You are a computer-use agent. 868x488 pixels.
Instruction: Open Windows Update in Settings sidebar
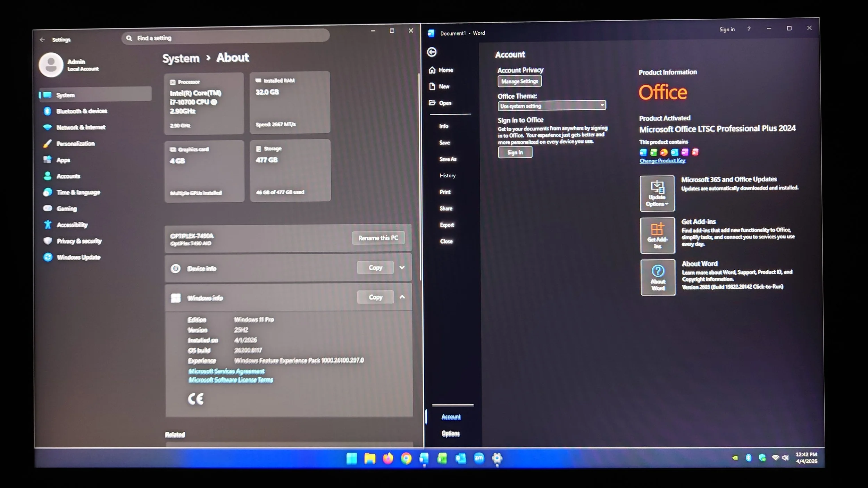tap(78, 257)
